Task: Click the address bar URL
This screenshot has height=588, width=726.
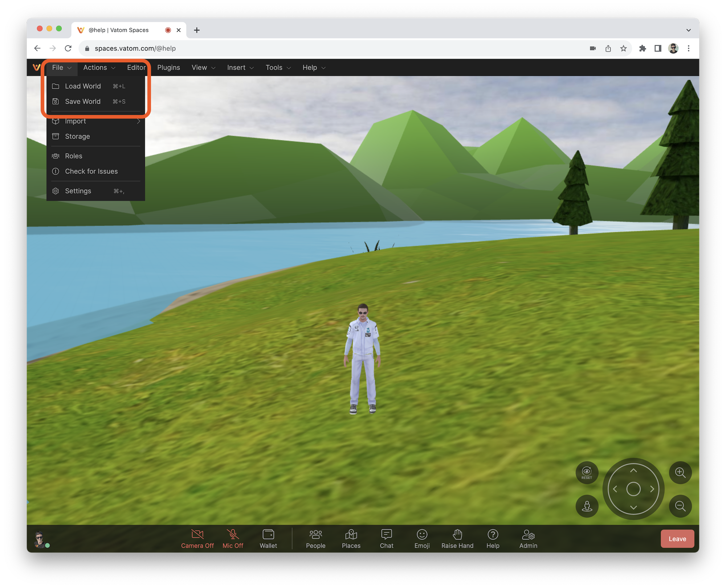Action: pos(135,48)
